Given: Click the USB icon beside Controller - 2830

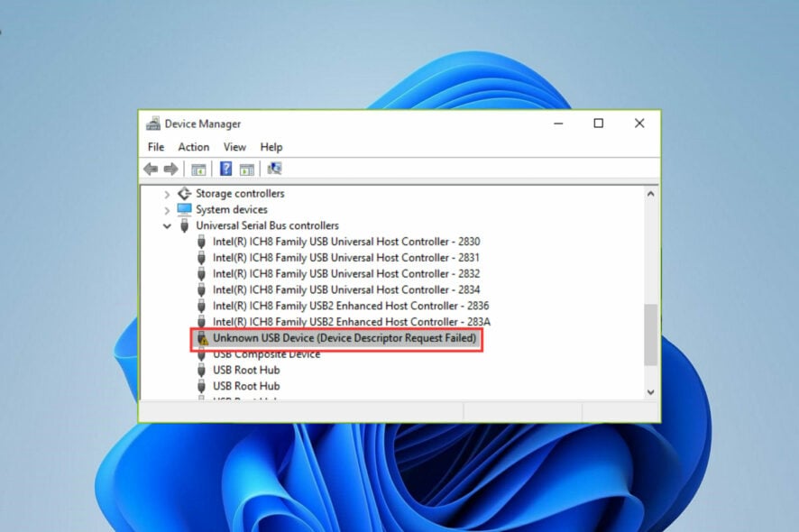Looking at the screenshot, I should click(201, 242).
